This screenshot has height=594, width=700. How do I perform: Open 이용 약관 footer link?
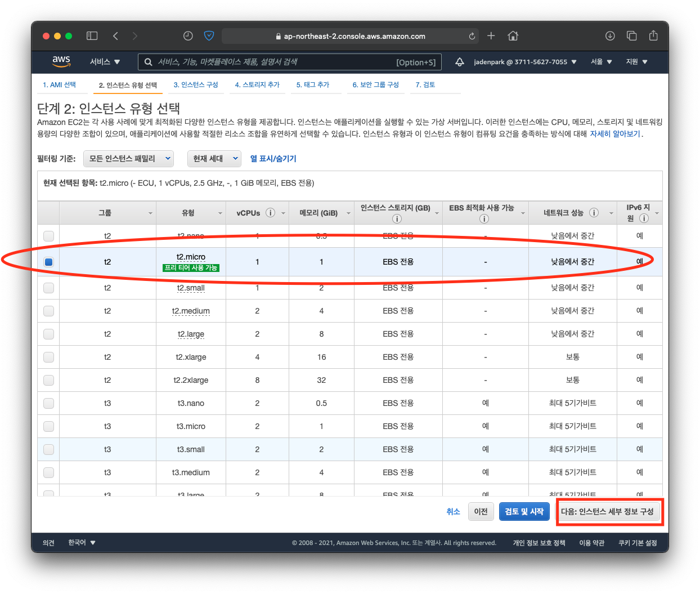[592, 543]
